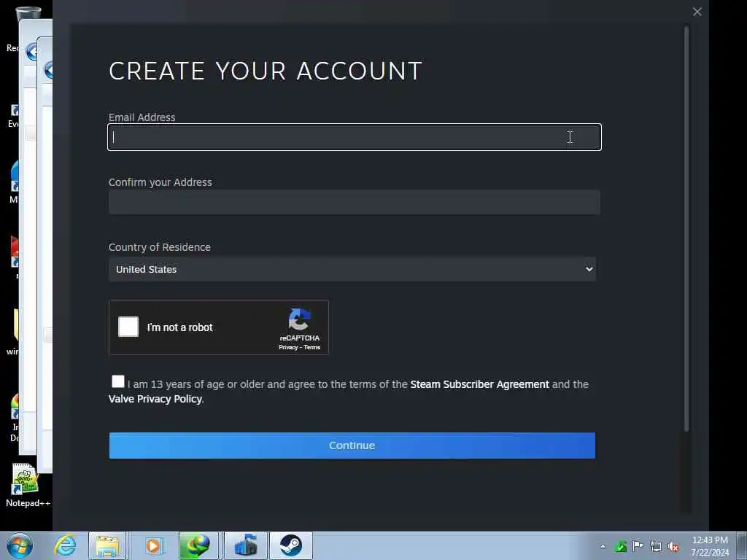Click the Show desktop button
The height and width of the screenshot is (560, 747).
click(x=742, y=545)
